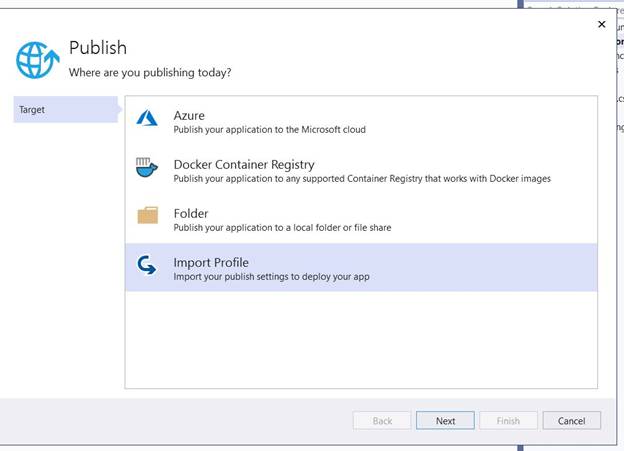Click the 'Where are you publishing today?' subtitle
The width and height of the screenshot is (624, 451).
[150, 72]
